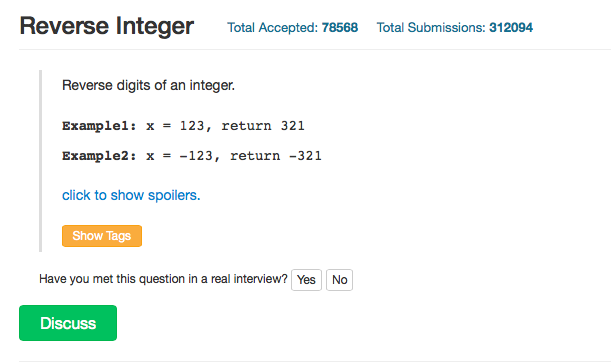Screen dimensions: 611x362
Task: Select the accepted count 78568
Action: point(340,28)
